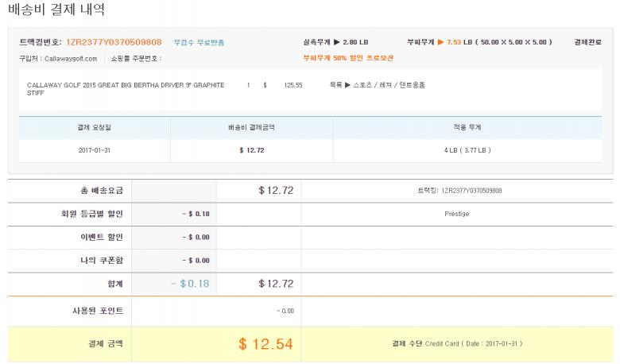Click the Prestige membership grade text
This screenshot has width=620, height=364.
click(x=457, y=214)
